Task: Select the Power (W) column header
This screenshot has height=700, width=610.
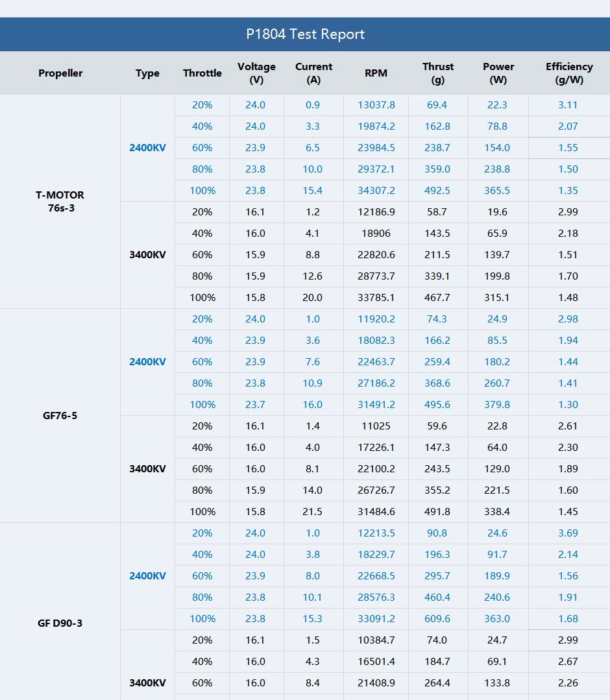Action: tap(498, 73)
